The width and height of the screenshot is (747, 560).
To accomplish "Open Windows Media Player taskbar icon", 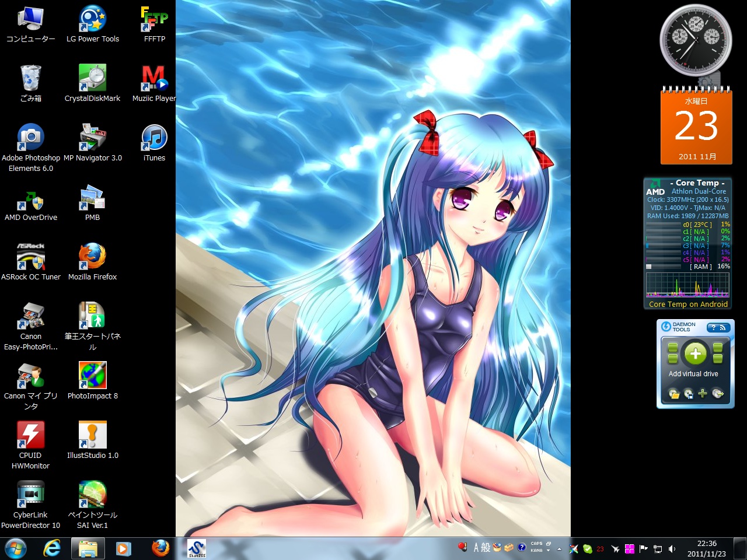I will tap(123, 548).
